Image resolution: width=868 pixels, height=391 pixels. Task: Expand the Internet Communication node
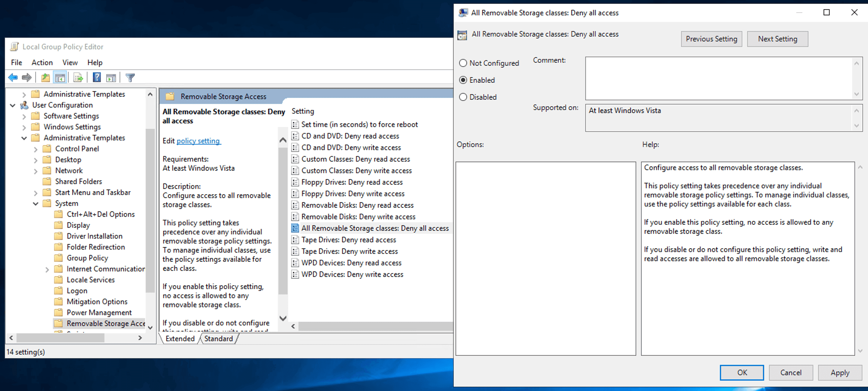click(47, 269)
